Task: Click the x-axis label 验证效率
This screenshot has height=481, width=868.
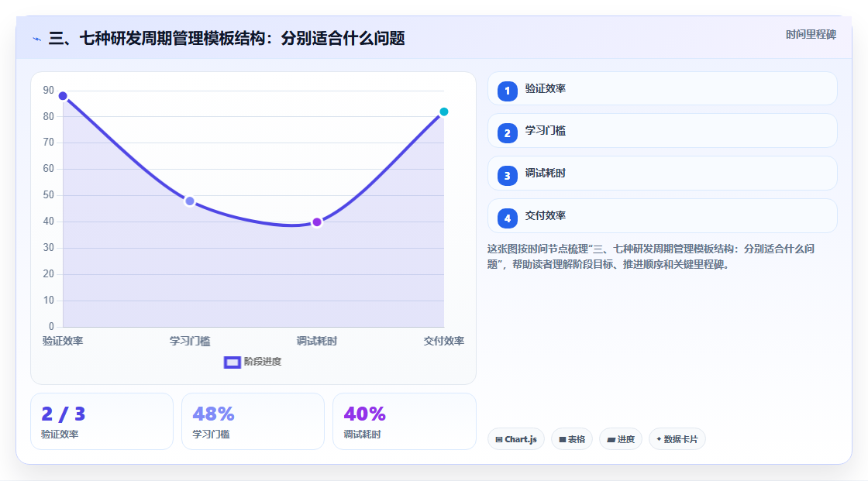Action: 63,341
